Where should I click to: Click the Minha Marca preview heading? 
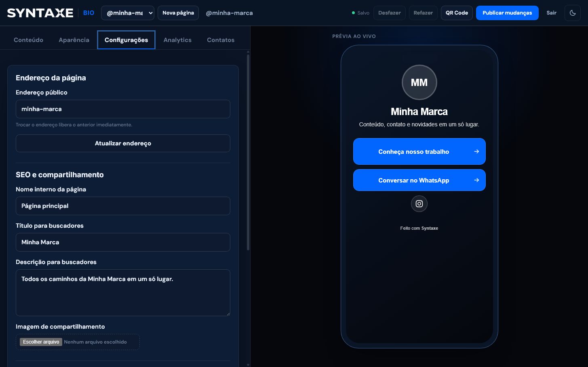coord(419,111)
